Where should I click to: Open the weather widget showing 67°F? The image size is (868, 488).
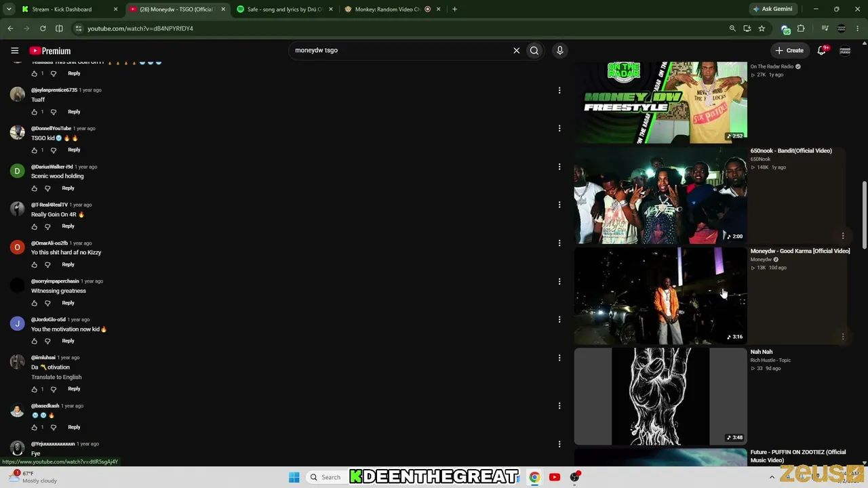point(33,477)
